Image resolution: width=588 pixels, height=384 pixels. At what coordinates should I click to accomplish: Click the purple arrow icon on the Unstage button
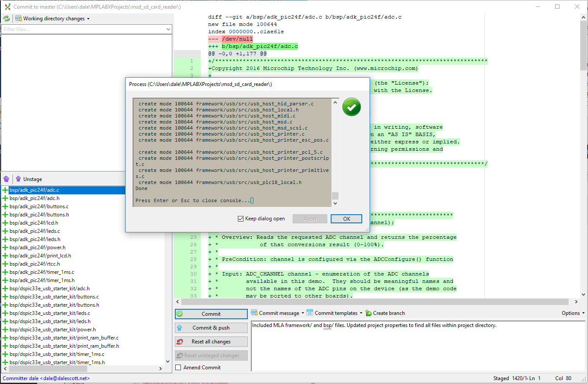(x=18, y=179)
